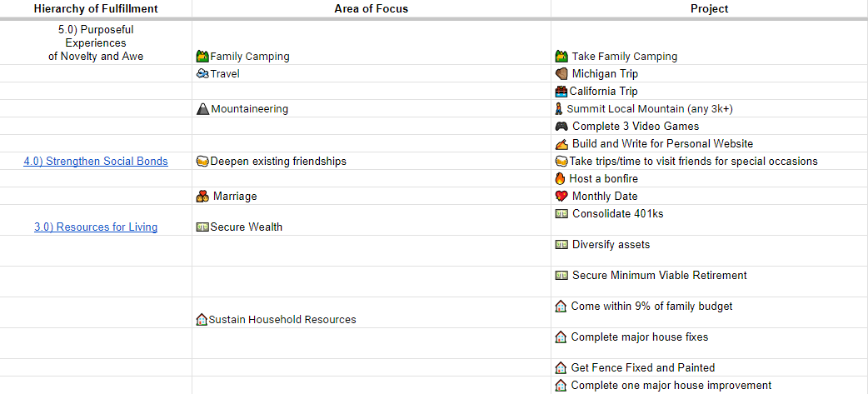Click the house icon beside Sustain Household Resources

[201, 320]
